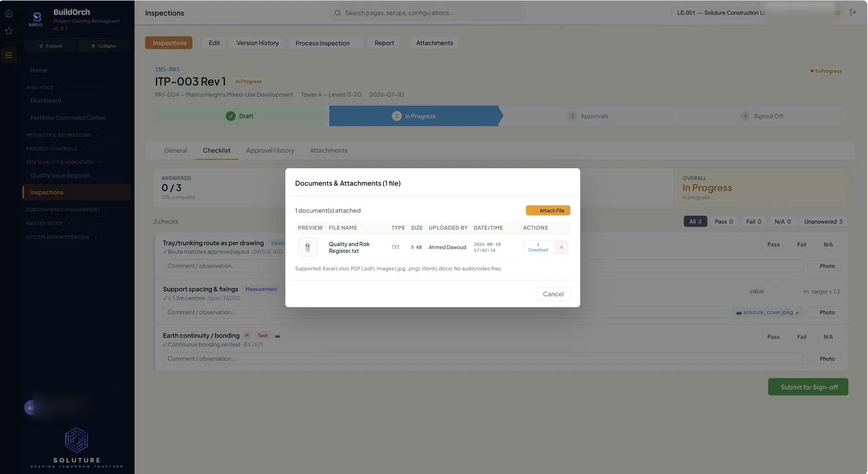Switch to the General sub-tab
868x474 pixels.
tap(175, 150)
